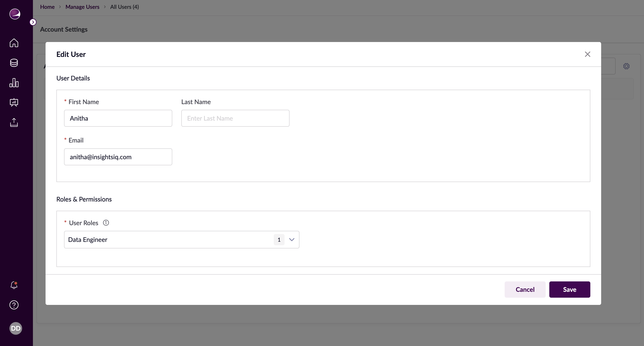Screen dimensions: 644x346
Task: Open the User Roles dropdown
Action: 292,240
